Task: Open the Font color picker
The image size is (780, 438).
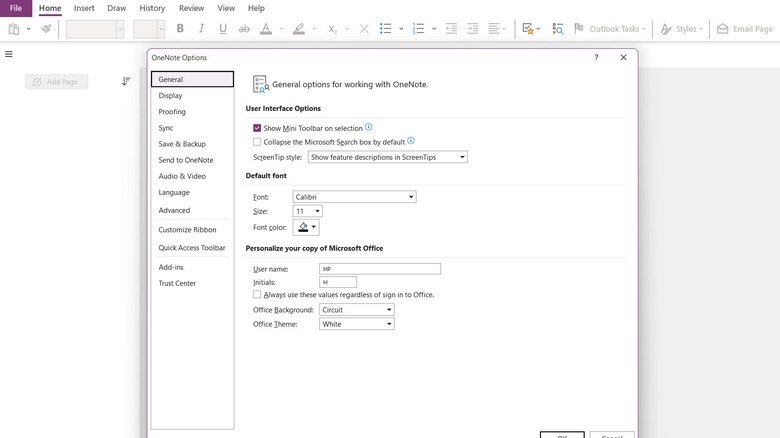Action: pos(306,228)
